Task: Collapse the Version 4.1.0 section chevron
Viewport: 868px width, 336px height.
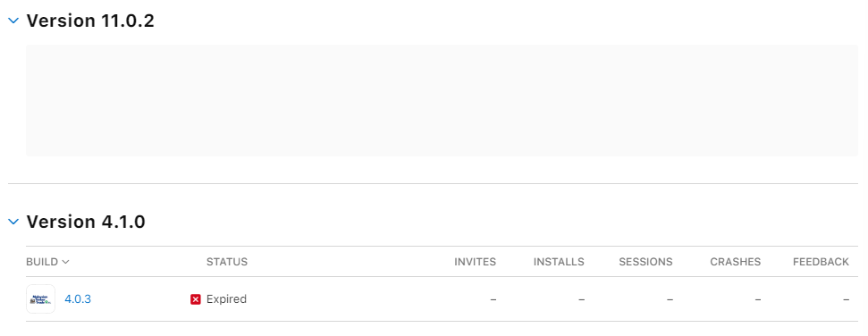Action: click(13, 222)
